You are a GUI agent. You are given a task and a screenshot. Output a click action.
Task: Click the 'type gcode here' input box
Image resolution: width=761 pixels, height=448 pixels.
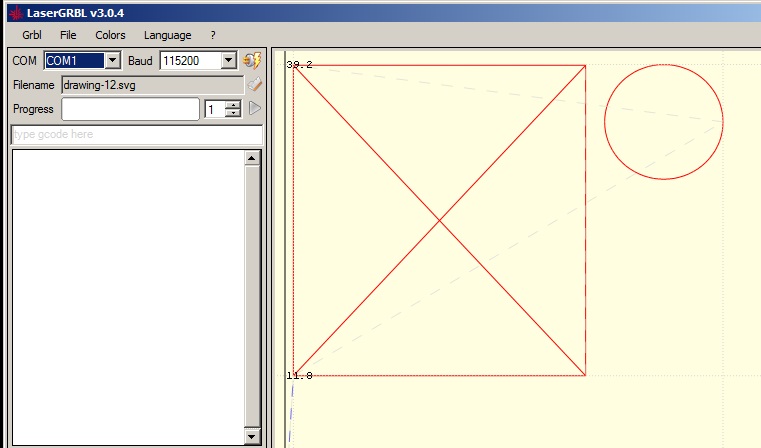137,134
